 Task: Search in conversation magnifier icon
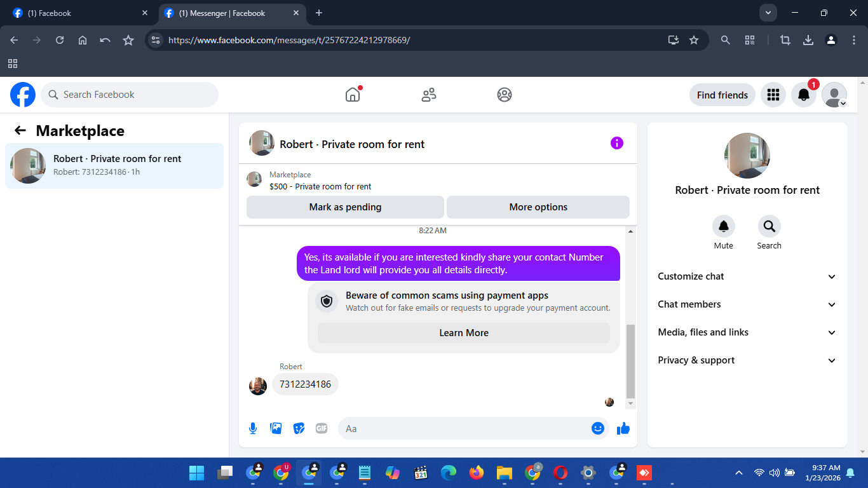[x=770, y=226]
